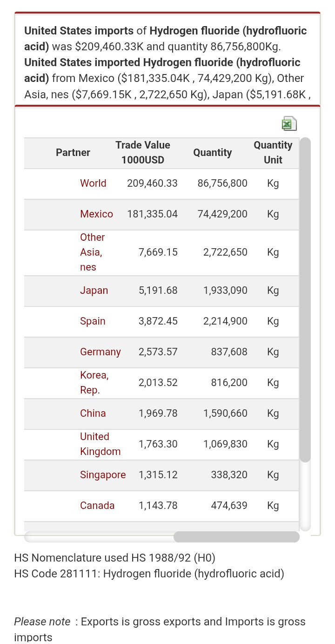Click the table's horizontal scrollbar thumb
Viewport: 335px width, 644px height.
(x=236, y=537)
